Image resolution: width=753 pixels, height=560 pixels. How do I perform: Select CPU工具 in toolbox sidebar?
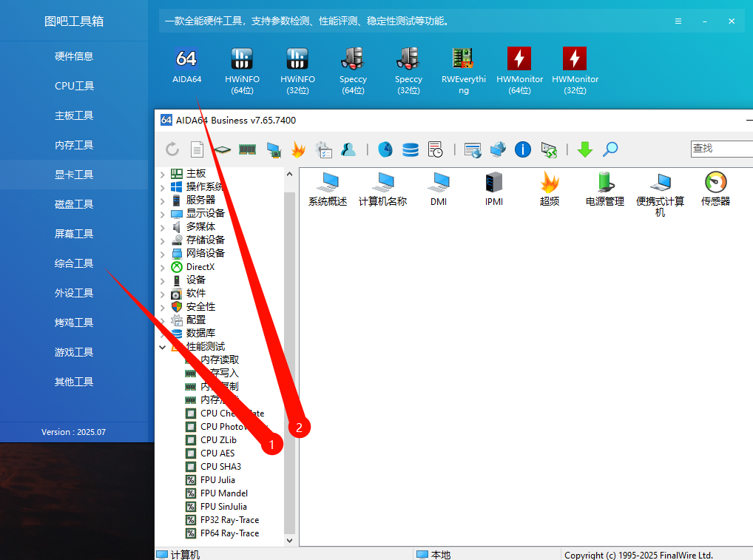(x=74, y=86)
